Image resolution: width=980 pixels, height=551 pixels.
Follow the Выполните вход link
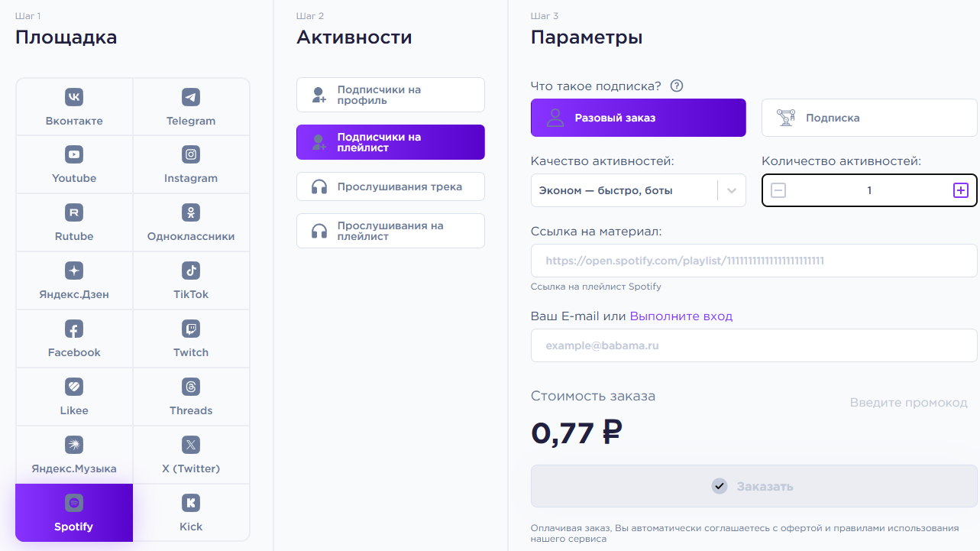tap(681, 316)
